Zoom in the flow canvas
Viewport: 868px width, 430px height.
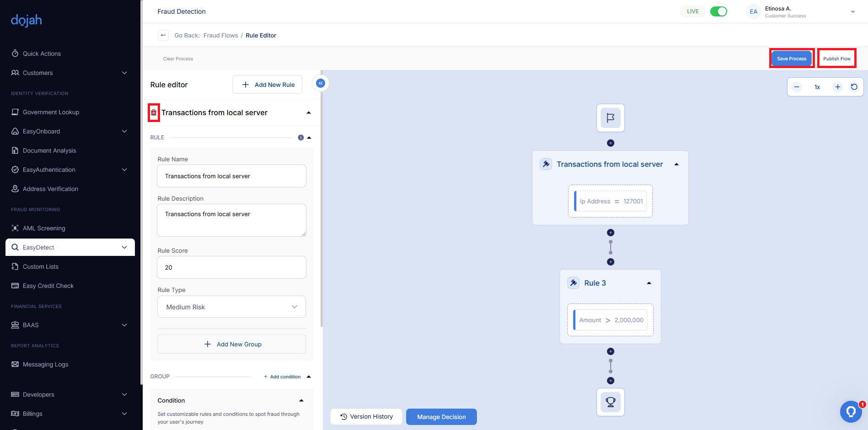click(838, 87)
